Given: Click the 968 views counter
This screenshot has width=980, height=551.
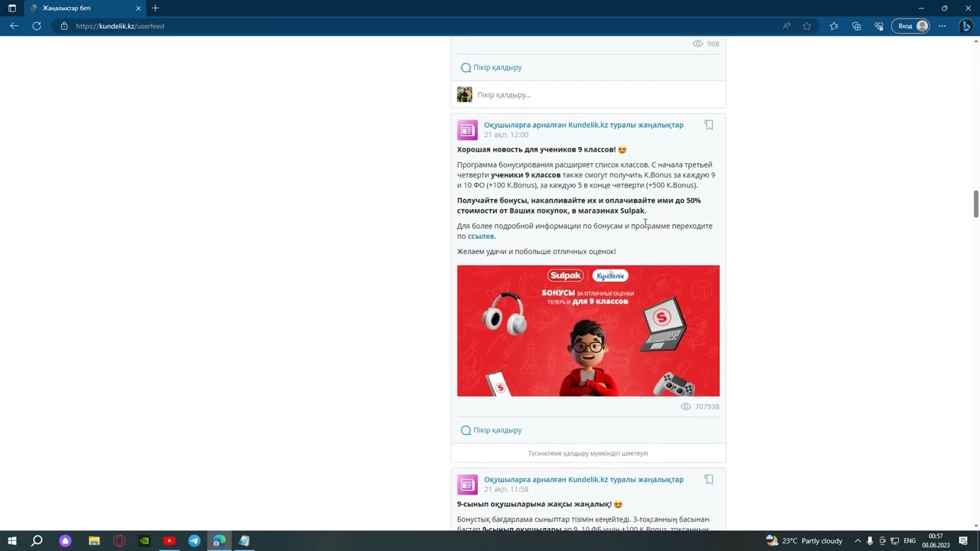Looking at the screenshot, I should [x=706, y=44].
